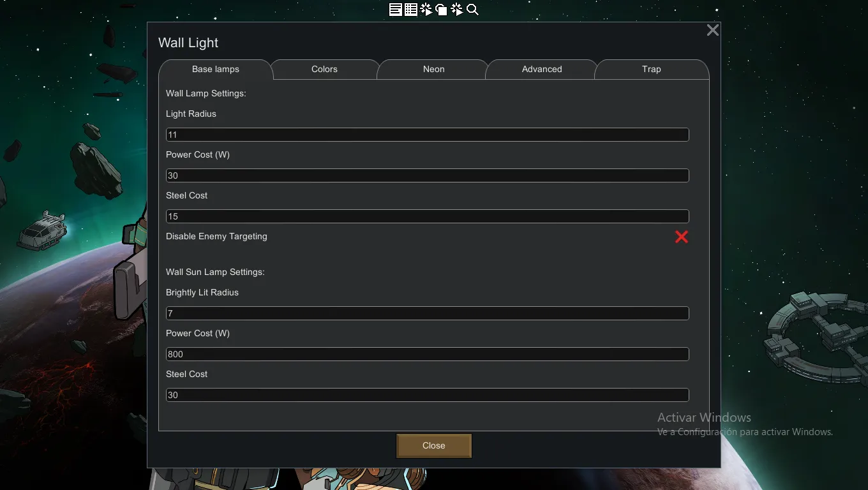Click the brown Close button
The width and height of the screenshot is (868, 490).
[x=434, y=445]
